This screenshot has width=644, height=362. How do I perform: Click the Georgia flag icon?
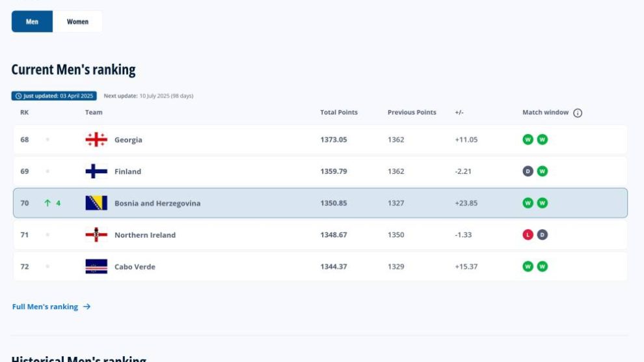pos(96,139)
